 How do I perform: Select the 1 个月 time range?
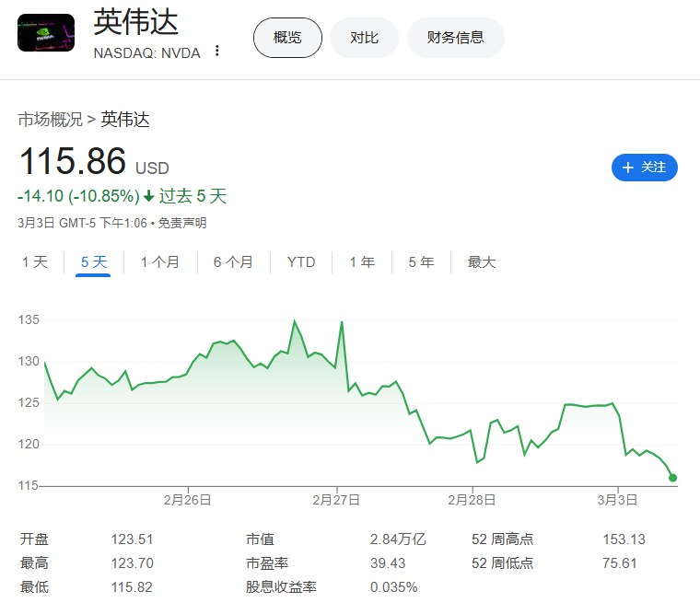click(x=160, y=262)
